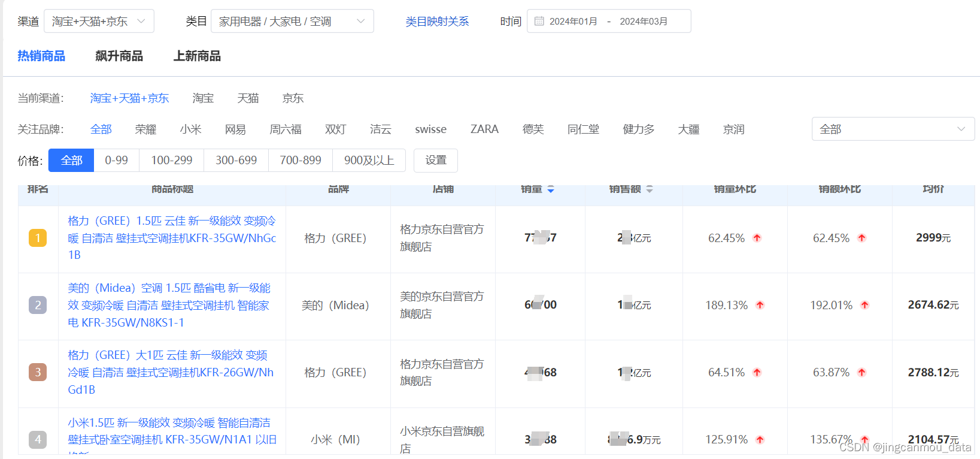Select the 300-699 price range
980x459 pixels.
pyautogui.click(x=236, y=160)
